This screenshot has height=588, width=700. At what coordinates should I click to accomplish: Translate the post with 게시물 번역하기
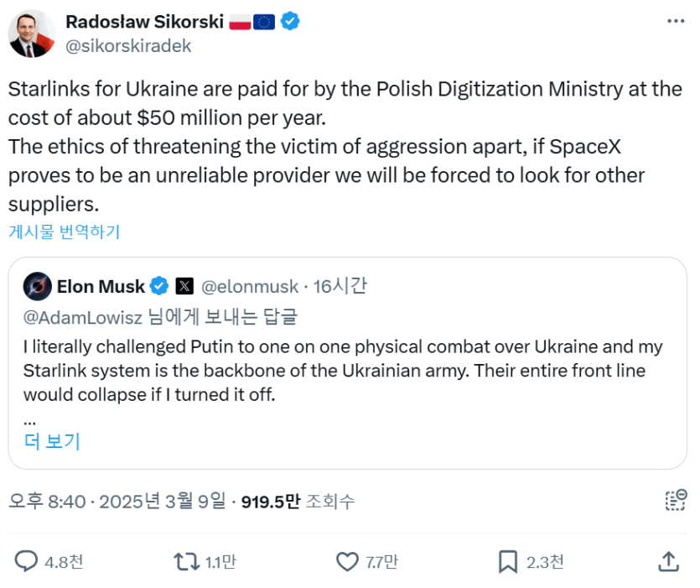tap(65, 232)
